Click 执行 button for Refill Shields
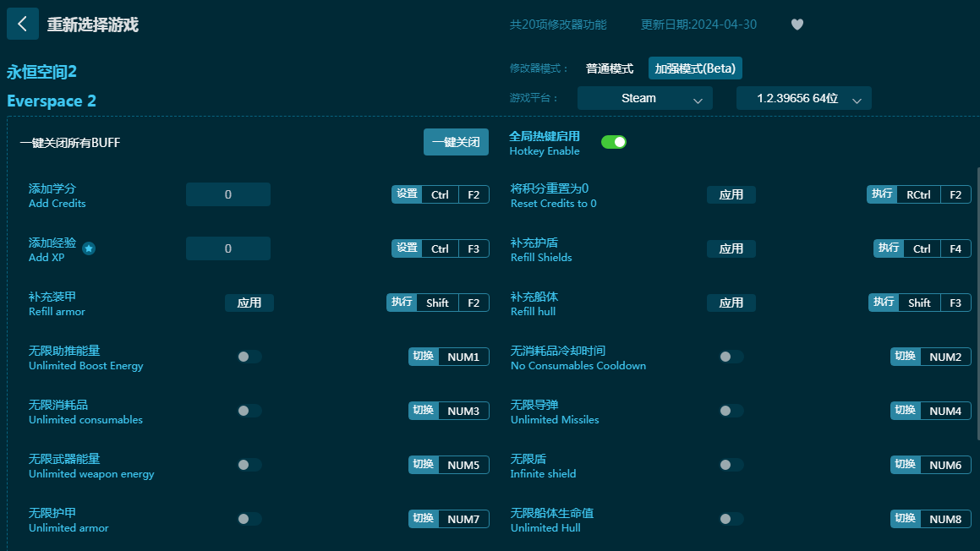Image resolution: width=980 pixels, height=551 pixels. click(889, 248)
